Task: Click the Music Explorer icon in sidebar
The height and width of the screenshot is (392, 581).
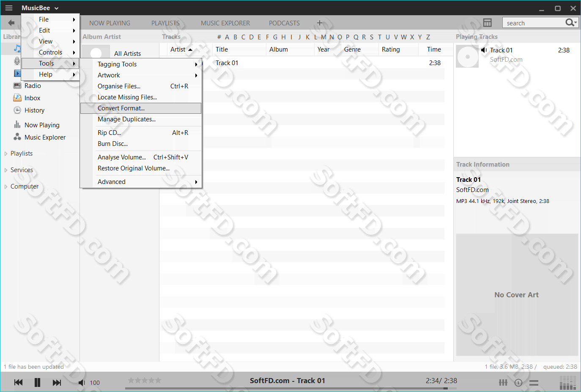Action: 17,137
